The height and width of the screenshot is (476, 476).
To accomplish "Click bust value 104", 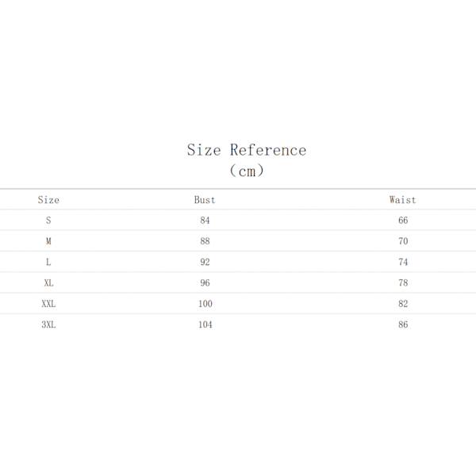I will pos(205,324).
